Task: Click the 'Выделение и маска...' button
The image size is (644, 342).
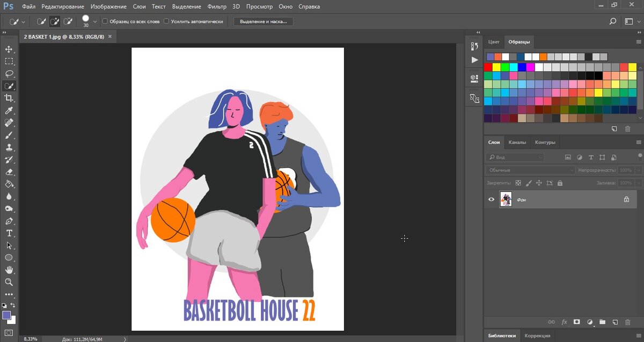Action: (x=264, y=21)
